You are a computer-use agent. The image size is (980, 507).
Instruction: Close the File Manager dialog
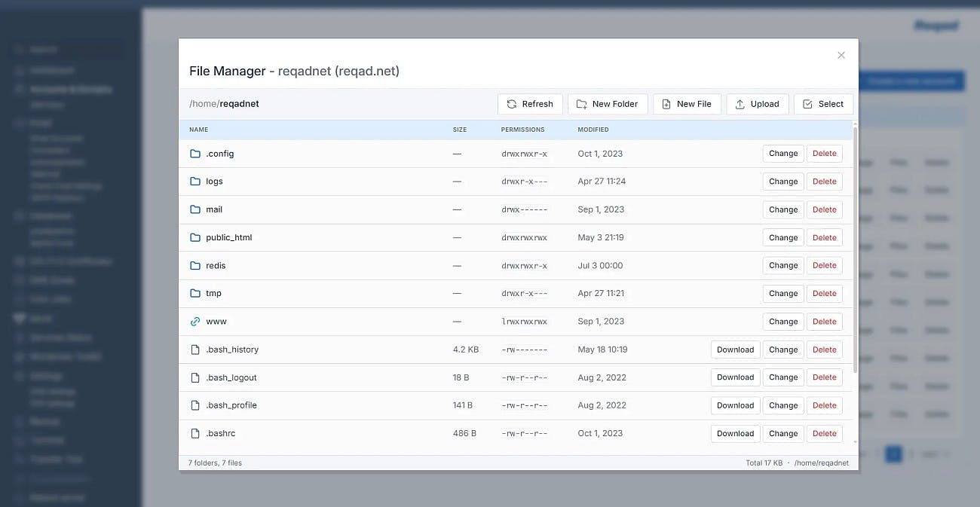pos(841,55)
